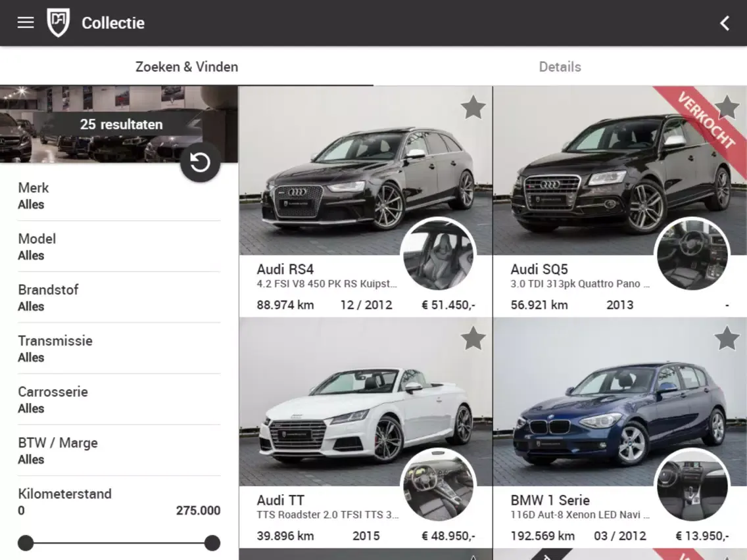View the Audi SQ5 interior thumbnail
This screenshot has height=560, width=747.
point(692,254)
